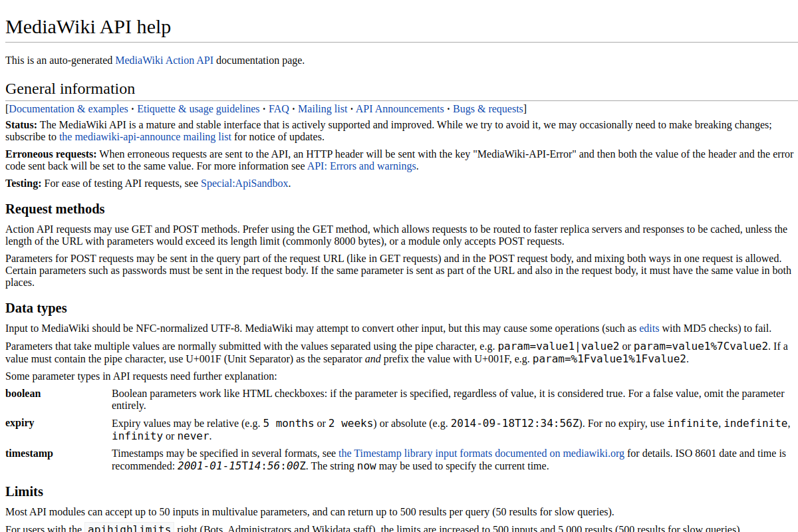Screen dimensions: 798x532
Task: Click the bold Erroneous requests: label
Action: click(x=51, y=154)
